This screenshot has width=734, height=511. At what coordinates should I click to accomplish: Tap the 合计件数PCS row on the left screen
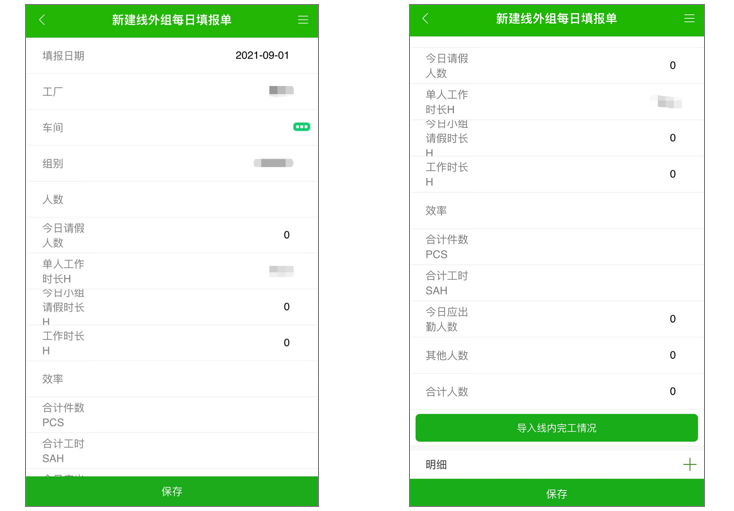(172, 415)
